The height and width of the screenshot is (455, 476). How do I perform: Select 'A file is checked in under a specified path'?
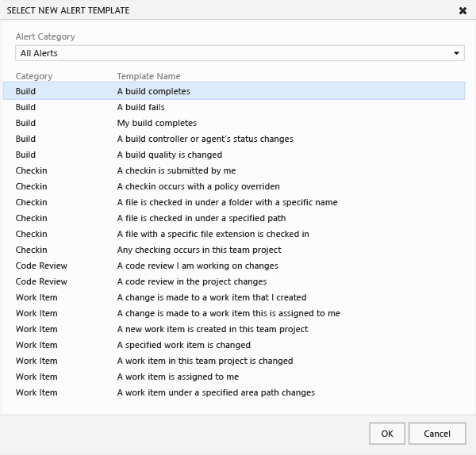[234, 218]
